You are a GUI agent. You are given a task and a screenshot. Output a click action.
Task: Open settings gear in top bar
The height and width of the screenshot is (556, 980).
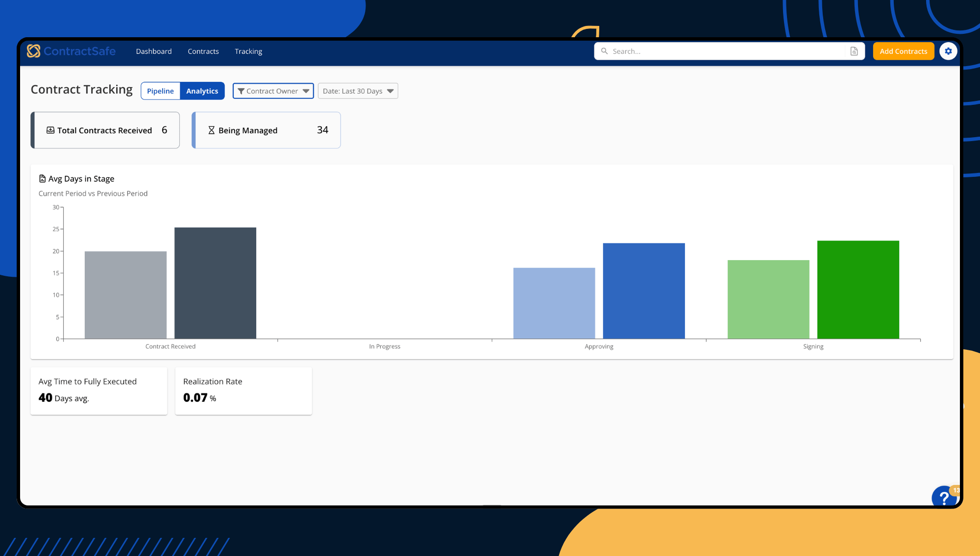(x=948, y=51)
